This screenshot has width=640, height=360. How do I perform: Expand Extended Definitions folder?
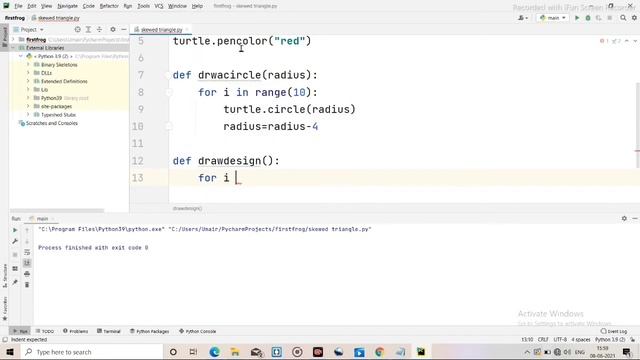[x=28, y=81]
